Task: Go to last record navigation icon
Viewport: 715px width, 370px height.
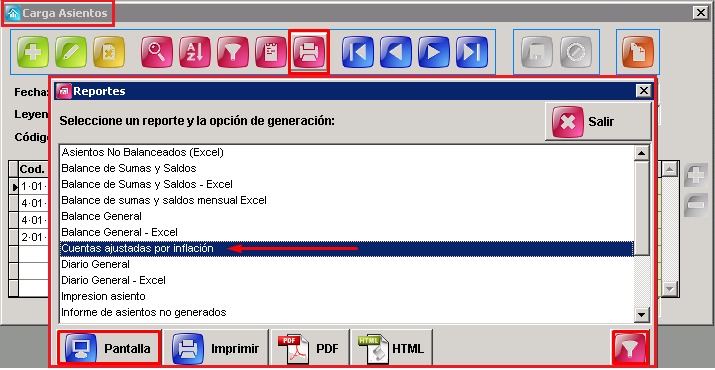Action: pyautogui.click(x=472, y=52)
